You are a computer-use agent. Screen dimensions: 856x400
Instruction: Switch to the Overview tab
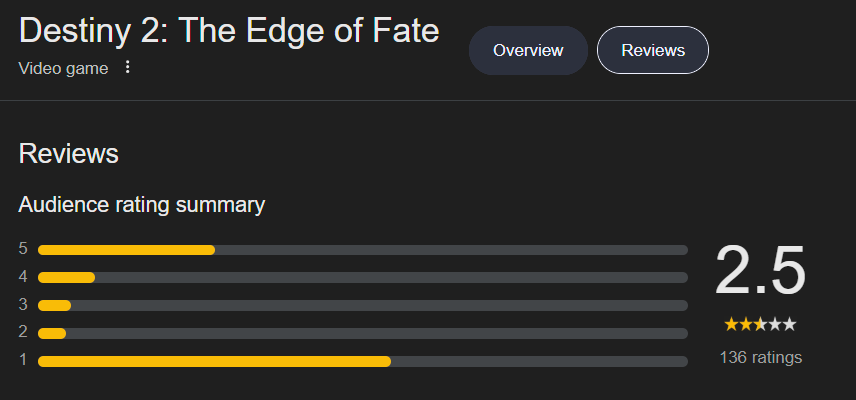(528, 50)
